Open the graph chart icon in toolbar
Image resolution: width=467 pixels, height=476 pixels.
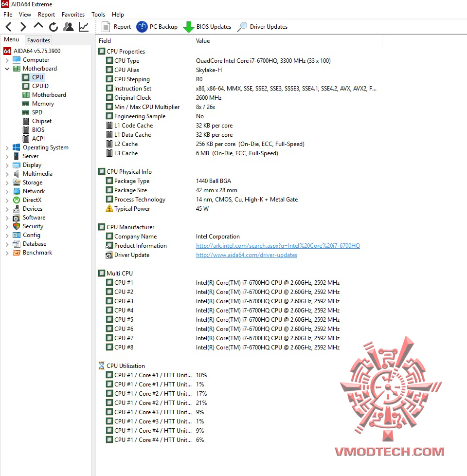84,27
